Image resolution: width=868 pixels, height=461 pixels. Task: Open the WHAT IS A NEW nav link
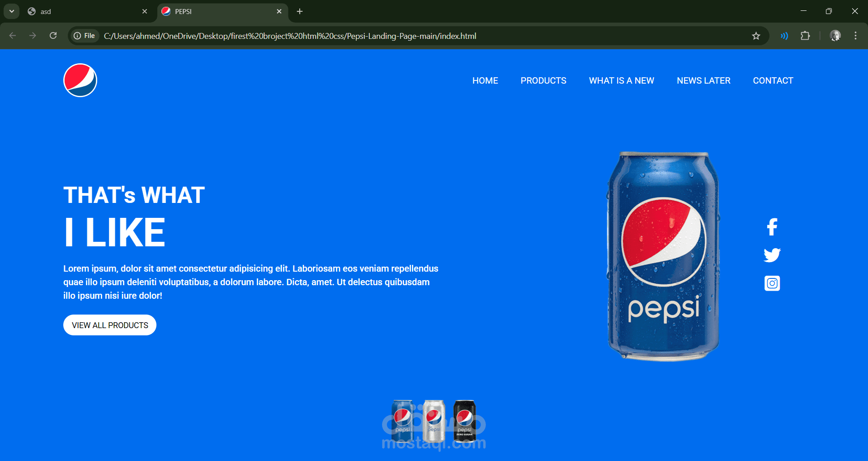point(622,80)
